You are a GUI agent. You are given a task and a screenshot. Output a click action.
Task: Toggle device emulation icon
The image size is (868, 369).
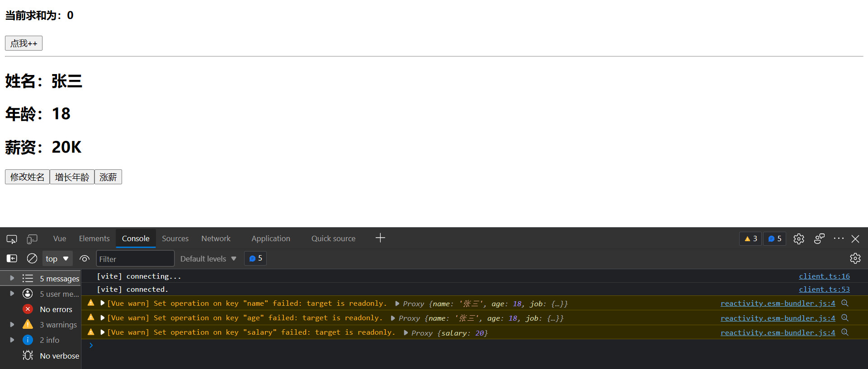pos(32,239)
